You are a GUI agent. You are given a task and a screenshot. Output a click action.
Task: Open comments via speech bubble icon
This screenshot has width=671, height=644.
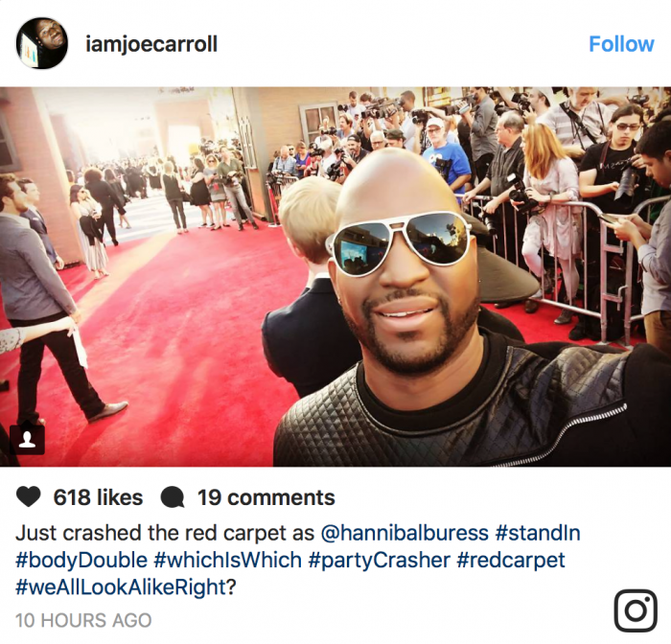click(x=173, y=497)
